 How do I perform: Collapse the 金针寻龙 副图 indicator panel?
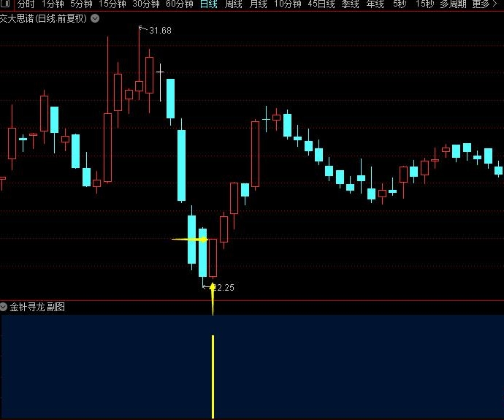3,307
